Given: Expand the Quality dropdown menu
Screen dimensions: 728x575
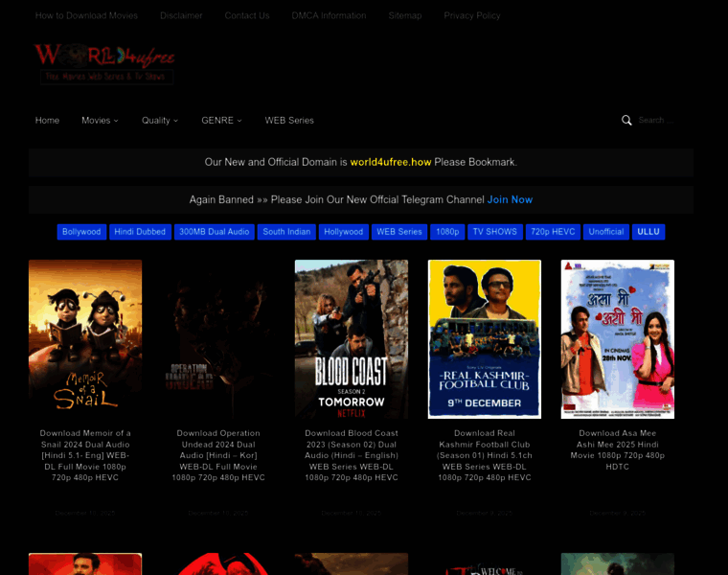Looking at the screenshot, I should click(x=159, y=121).
